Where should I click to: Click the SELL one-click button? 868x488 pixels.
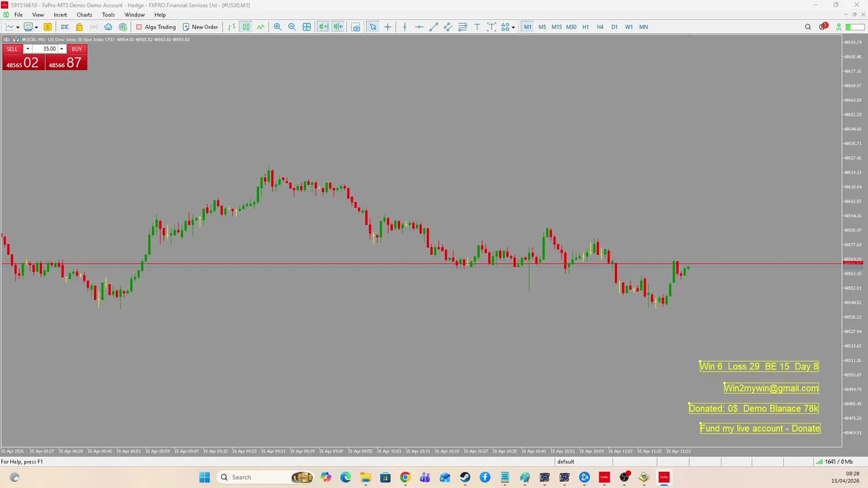click(12, 49)
